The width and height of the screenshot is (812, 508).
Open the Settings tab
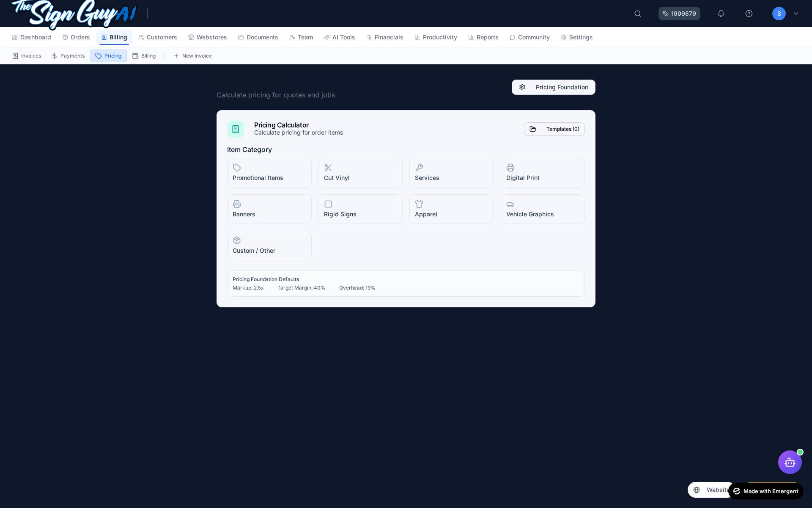click(577, 37)
